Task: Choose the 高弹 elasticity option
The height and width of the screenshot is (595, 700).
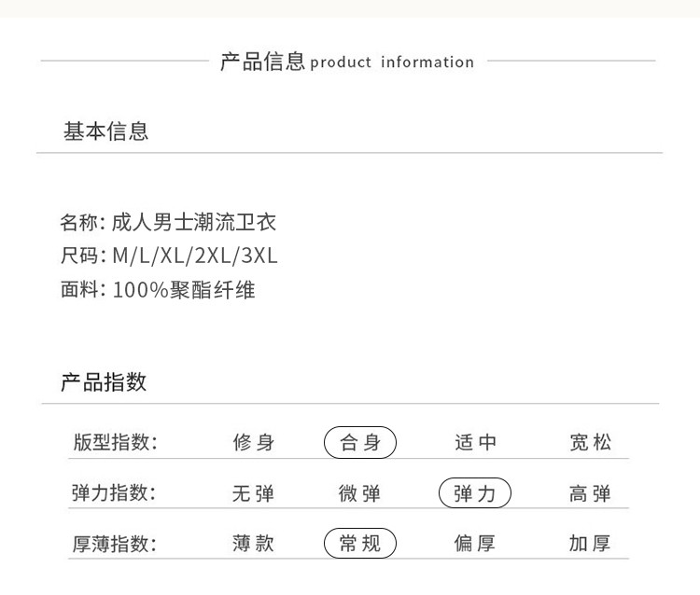Action: pos(590,493)
